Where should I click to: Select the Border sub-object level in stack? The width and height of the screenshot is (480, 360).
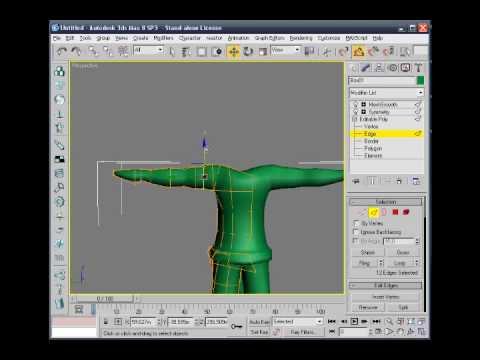[x=371, y=141]
